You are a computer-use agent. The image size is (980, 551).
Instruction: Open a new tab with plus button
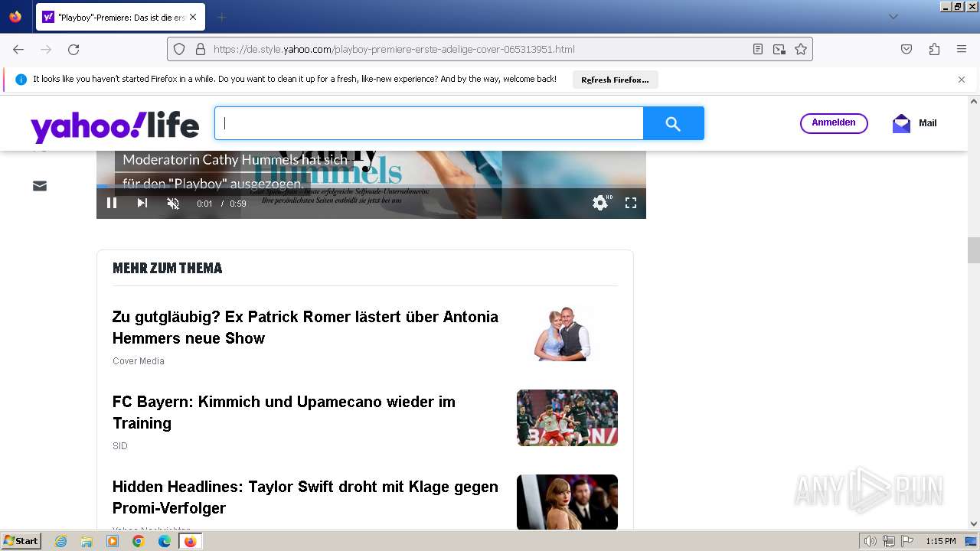(x=221, y=17)
